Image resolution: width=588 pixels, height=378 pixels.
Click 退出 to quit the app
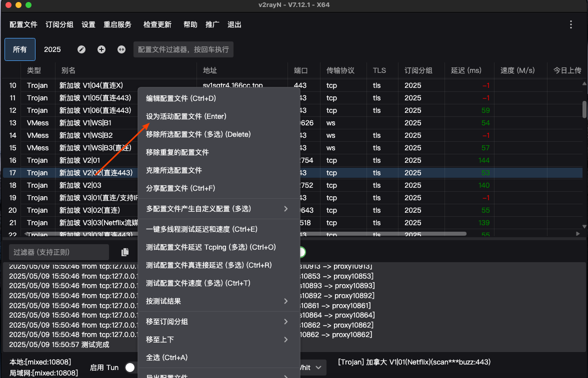[234, 25]
